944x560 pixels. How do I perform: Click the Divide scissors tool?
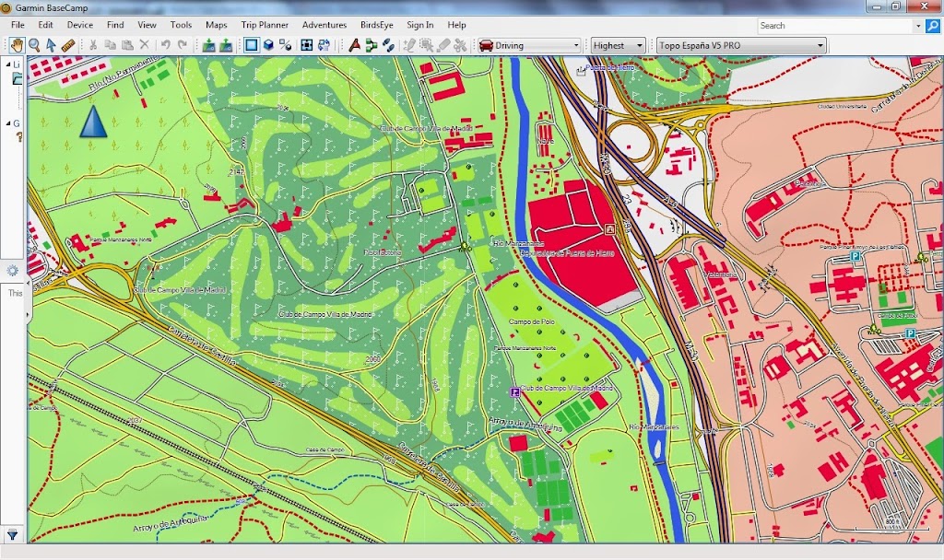[460, 45]
